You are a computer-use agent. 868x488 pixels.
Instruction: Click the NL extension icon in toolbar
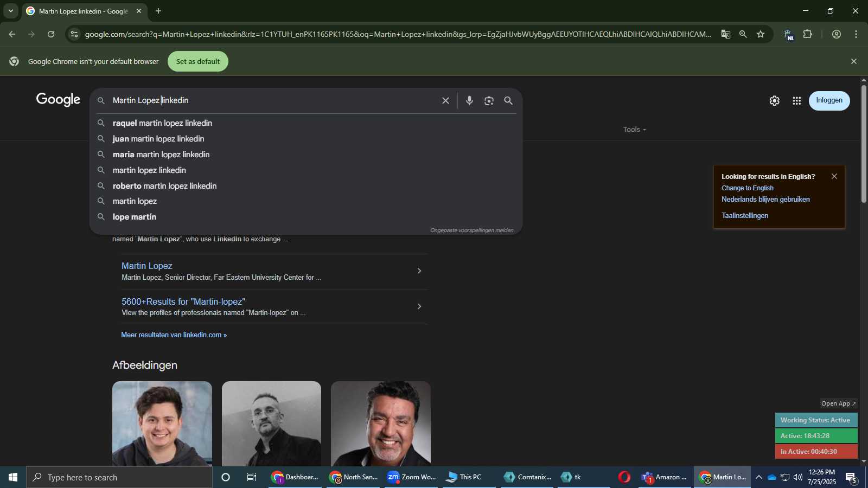[788, 35]
